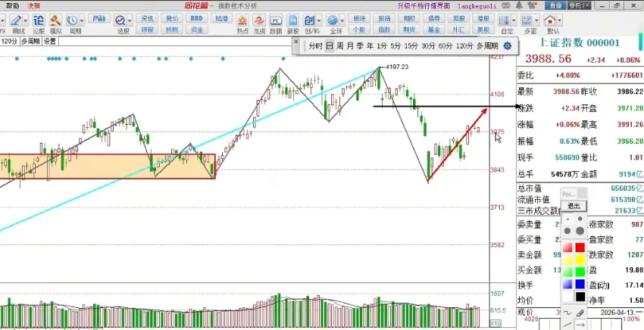Choose the solid red color swatch
This screenshot has height=330, width=644.
pos(580,247)
